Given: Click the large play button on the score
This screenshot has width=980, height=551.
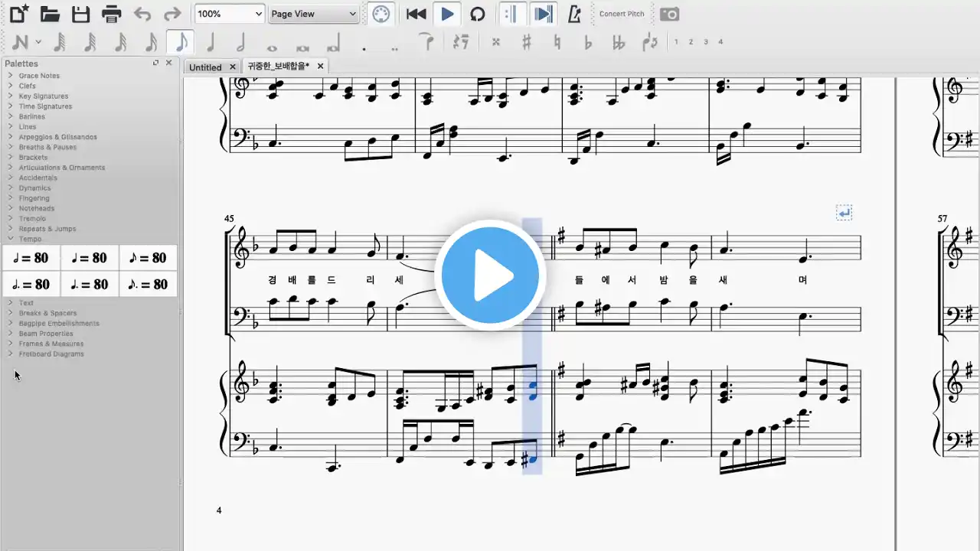Looking at the screenshot, I should [x=490, y=275].
